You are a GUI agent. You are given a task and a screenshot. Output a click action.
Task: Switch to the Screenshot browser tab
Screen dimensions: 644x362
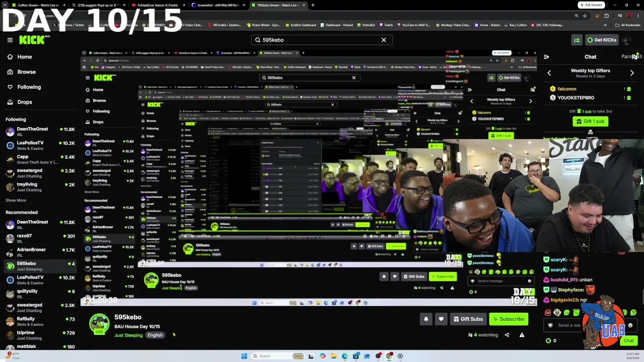coord(218,5)
